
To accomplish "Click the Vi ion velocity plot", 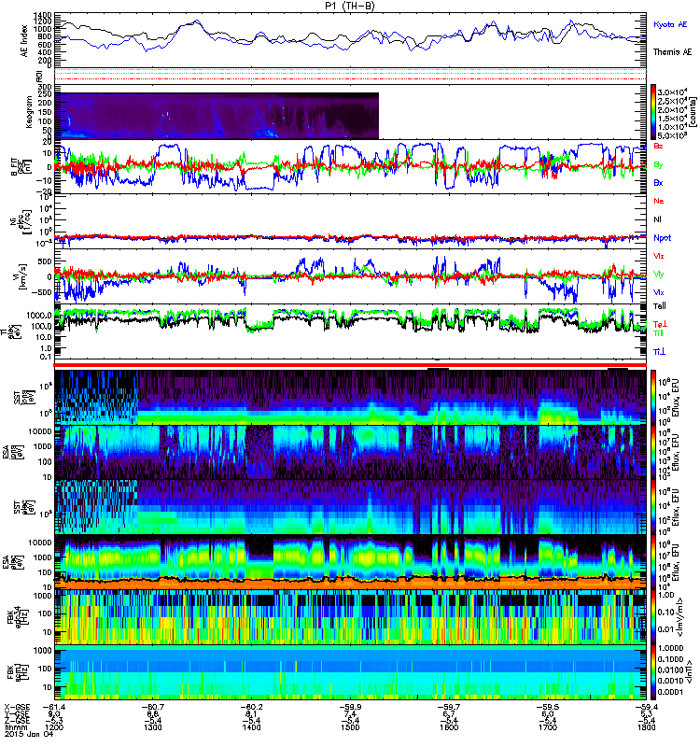I will (x=351, y=276).
